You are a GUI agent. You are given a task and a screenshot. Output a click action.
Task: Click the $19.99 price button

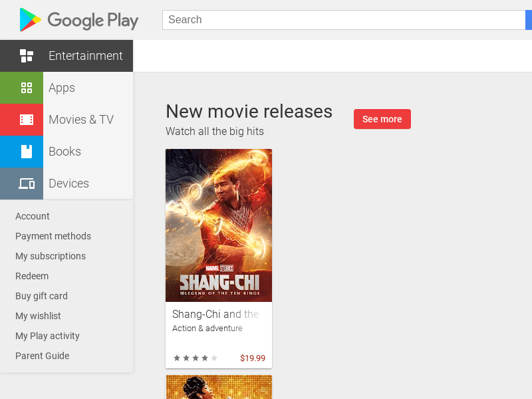click(253, 358)
